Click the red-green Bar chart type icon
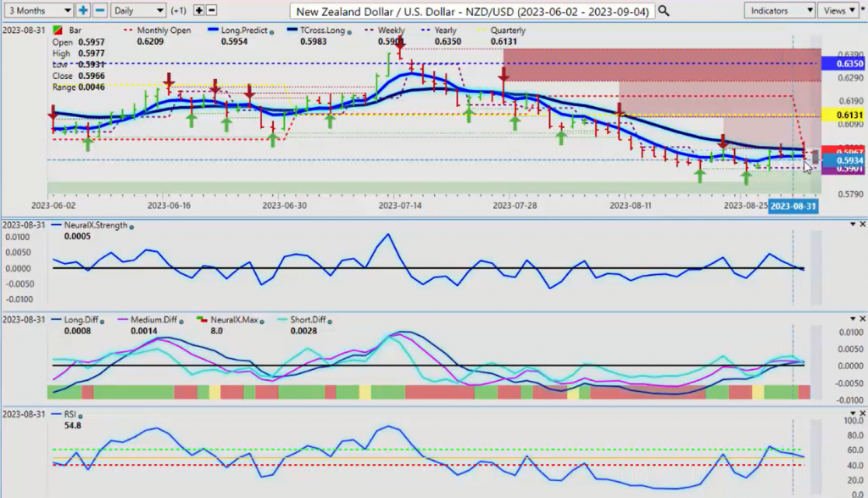Image resolution: width=868 pixels, height=498 pixels. click(57, 31)
